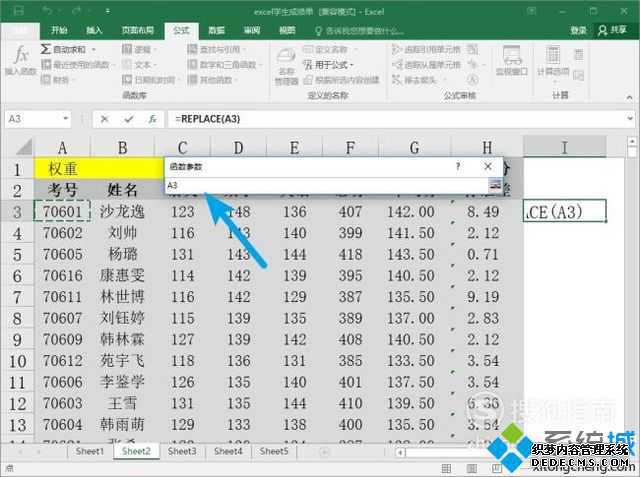Click the Show Formulas icon in Formula Auditing
The height and width of the screenshot is (477, 640).
point(473,49)
